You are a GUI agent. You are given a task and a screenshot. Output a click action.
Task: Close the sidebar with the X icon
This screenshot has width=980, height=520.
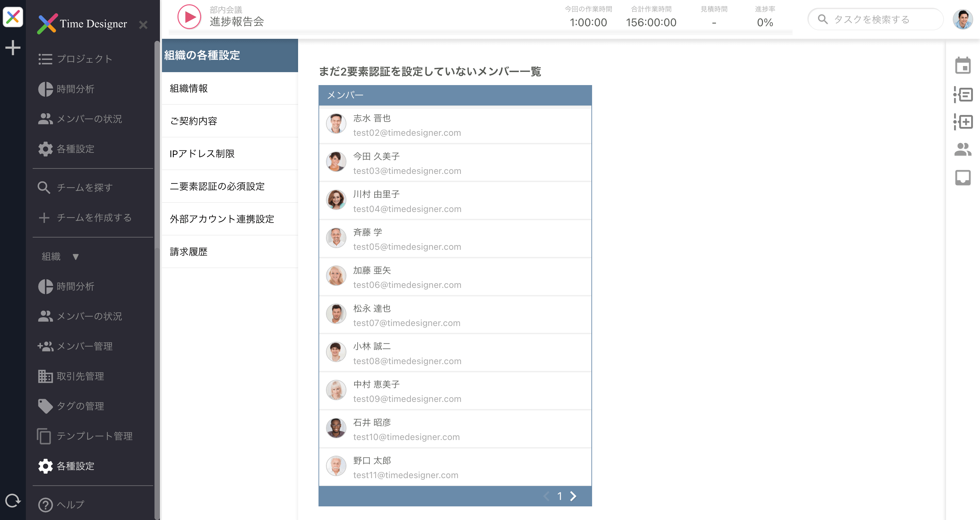[x=143, y=25]
